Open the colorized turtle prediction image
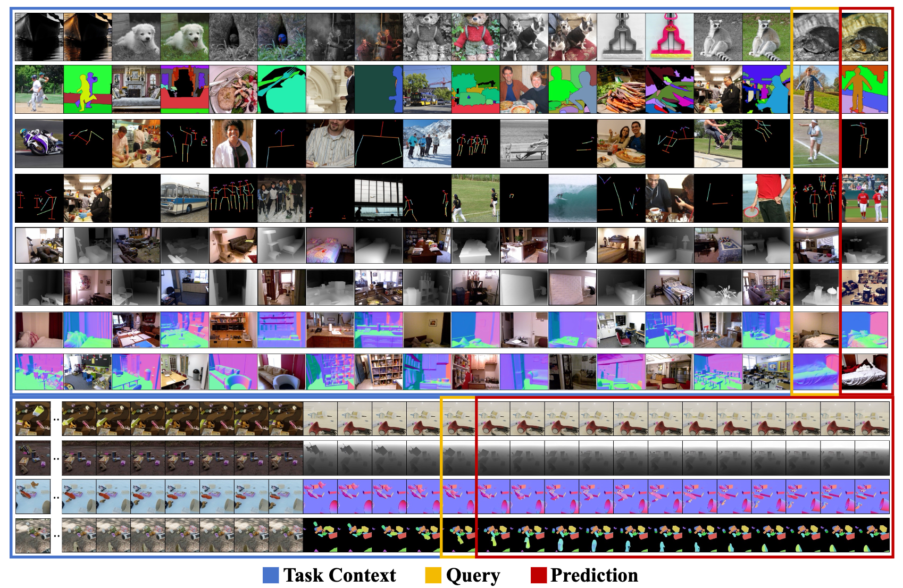Viewport: 903px width, 588px height. pyautogui.click(x=864, y=37)
